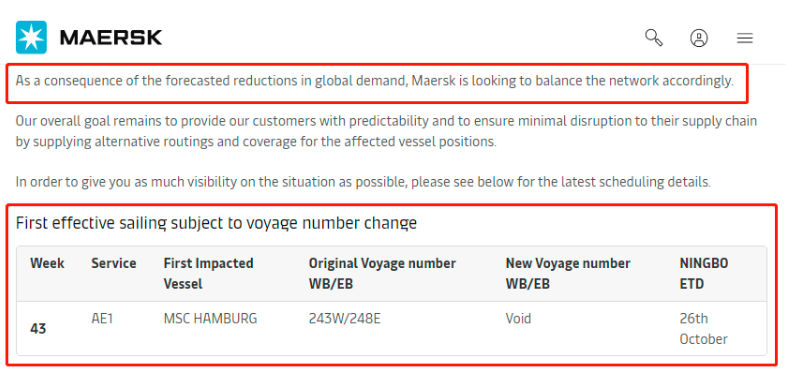
Task: Click New Voyage number WB/EB header
Action: (x=568, y=274)
